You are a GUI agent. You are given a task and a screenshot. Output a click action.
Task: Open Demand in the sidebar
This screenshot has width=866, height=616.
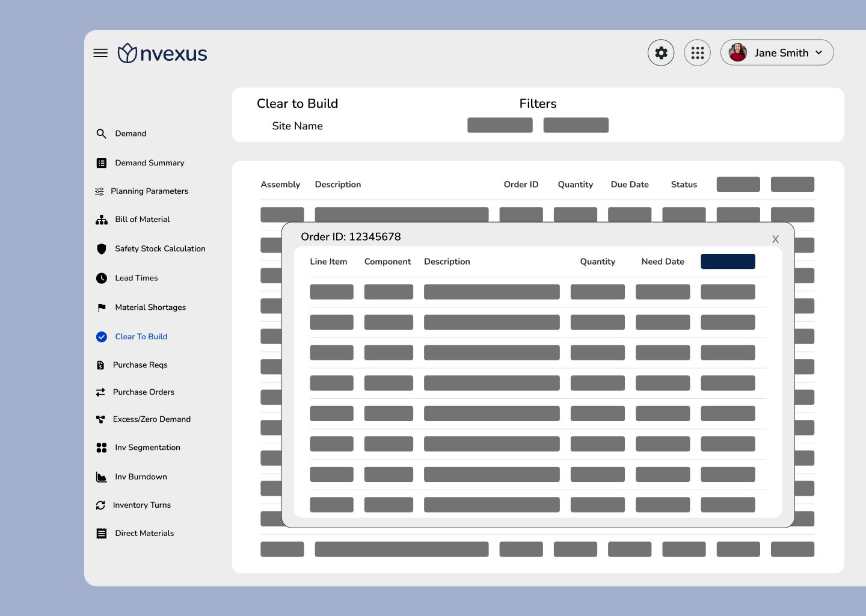coord(131,134)
